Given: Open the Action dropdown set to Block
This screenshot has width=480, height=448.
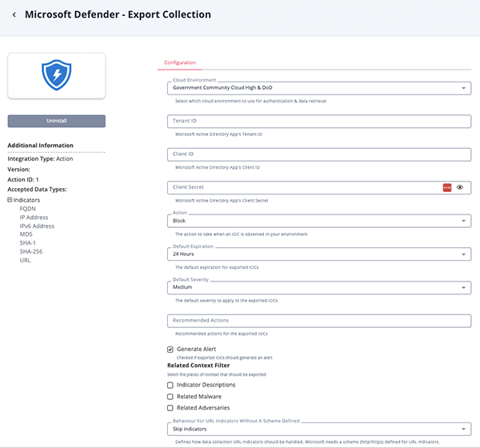Looking at the screenshot, I should [x=319, y=221].
